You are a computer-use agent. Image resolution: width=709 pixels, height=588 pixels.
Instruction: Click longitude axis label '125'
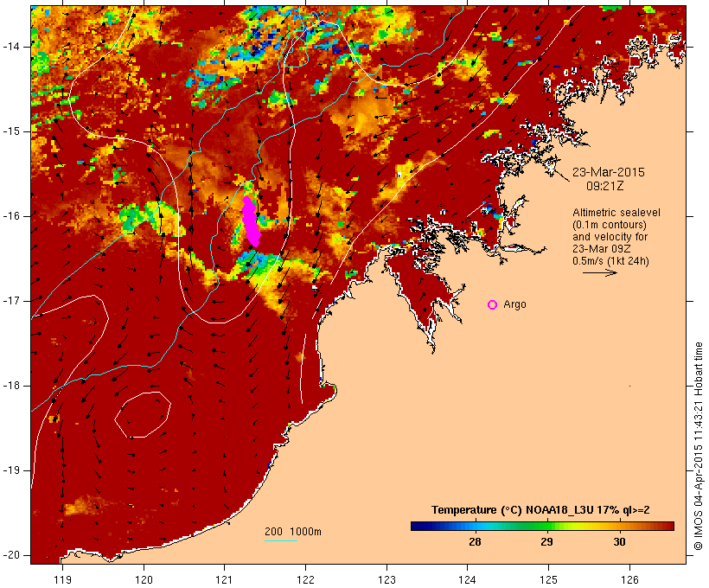click(x=548, y=580)
